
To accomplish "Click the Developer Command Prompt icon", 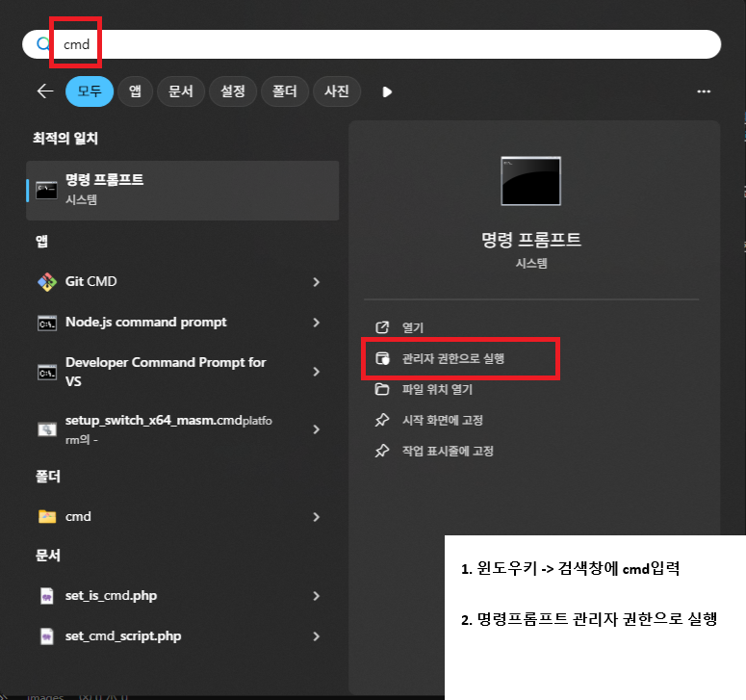I will pyautogui.click(x=46, y=372).
